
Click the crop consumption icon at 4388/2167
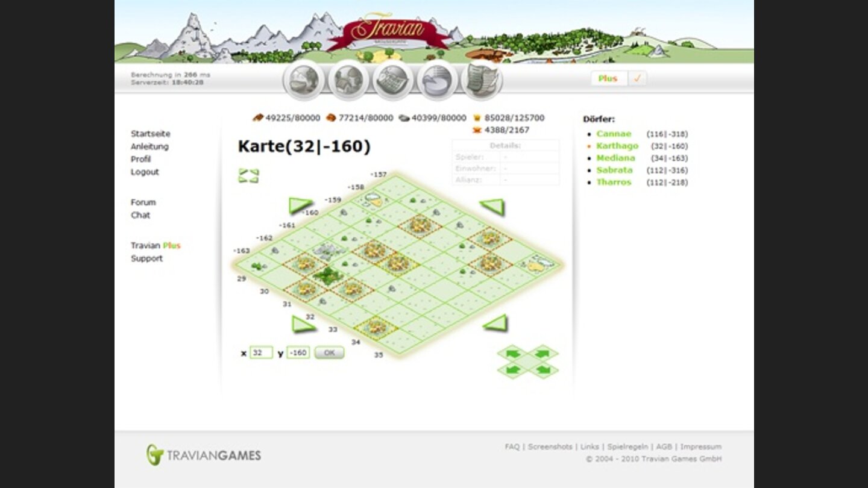[477, 130]
